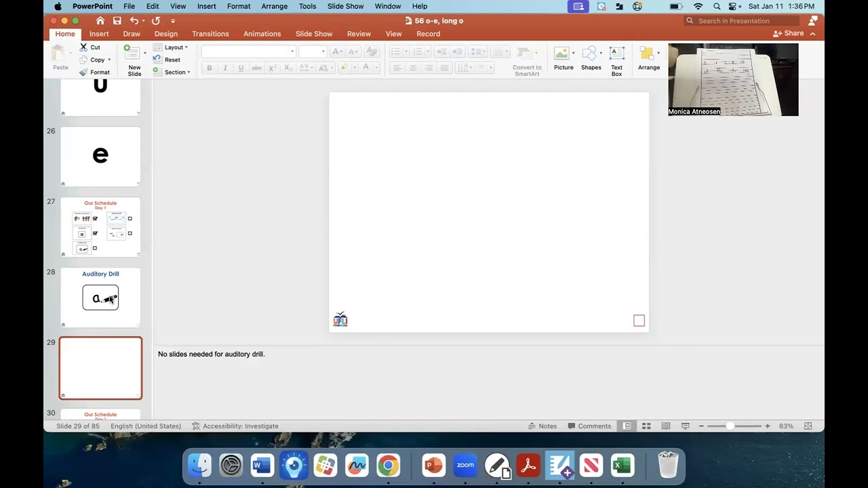Viewport: 868px width, 488px height.
Task: Click the Search in Presentation field
Action: (x=742, y=21)
